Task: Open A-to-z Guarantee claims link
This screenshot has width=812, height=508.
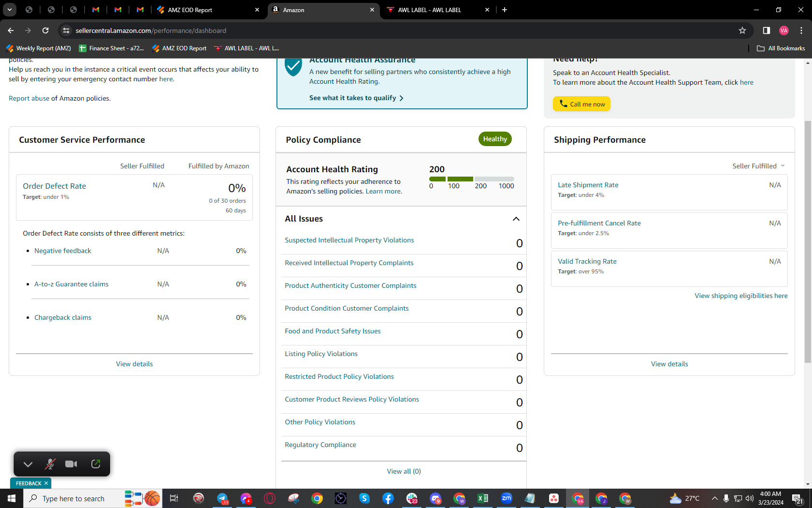Action: (71, 284)
